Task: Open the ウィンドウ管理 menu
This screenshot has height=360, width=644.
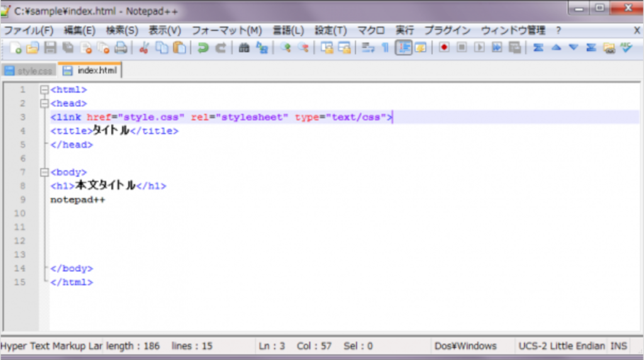Action: pos(513,30)
